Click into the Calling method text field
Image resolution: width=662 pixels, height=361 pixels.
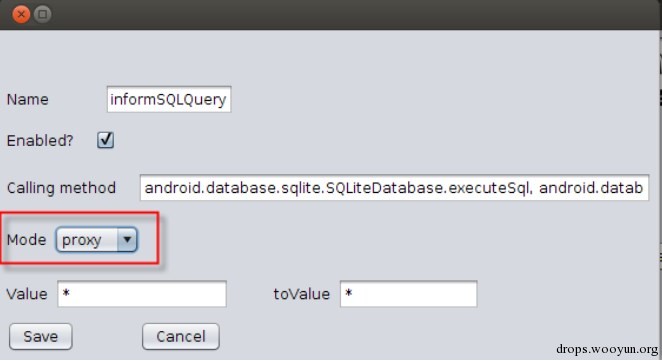[x=394, y=187]
